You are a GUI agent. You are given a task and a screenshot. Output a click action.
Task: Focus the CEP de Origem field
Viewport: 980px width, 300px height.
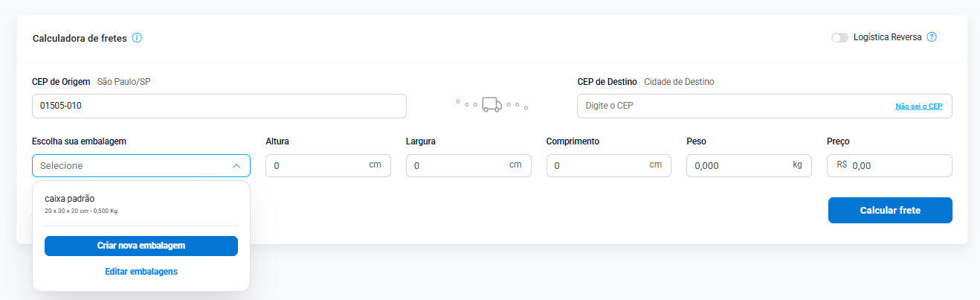(219, 106)
